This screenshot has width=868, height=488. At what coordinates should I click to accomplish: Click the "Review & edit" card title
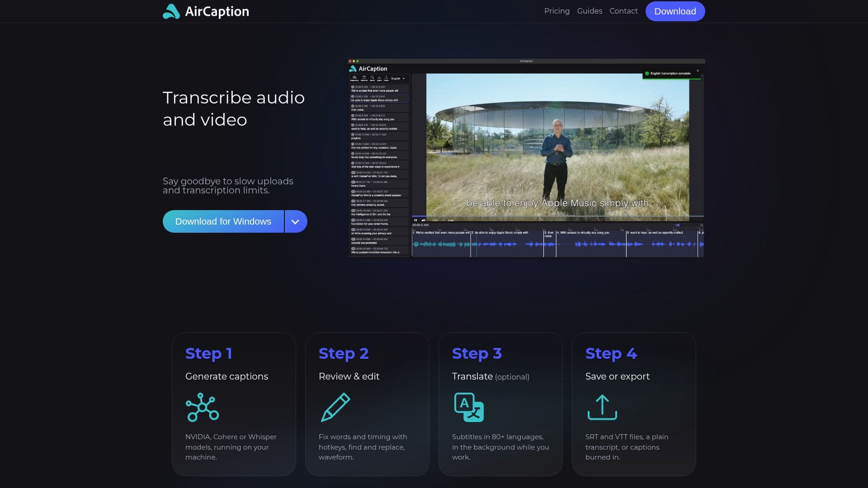349,376
